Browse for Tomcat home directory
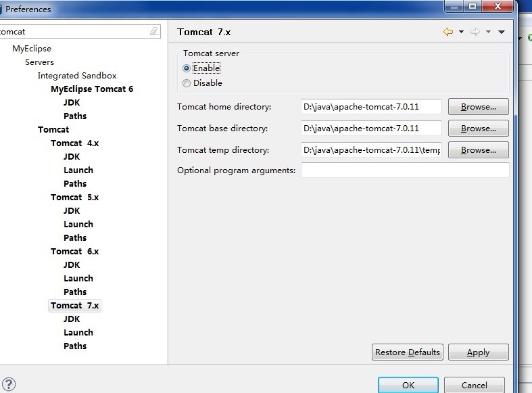This screenshot has height=393, width=532. 479,107
